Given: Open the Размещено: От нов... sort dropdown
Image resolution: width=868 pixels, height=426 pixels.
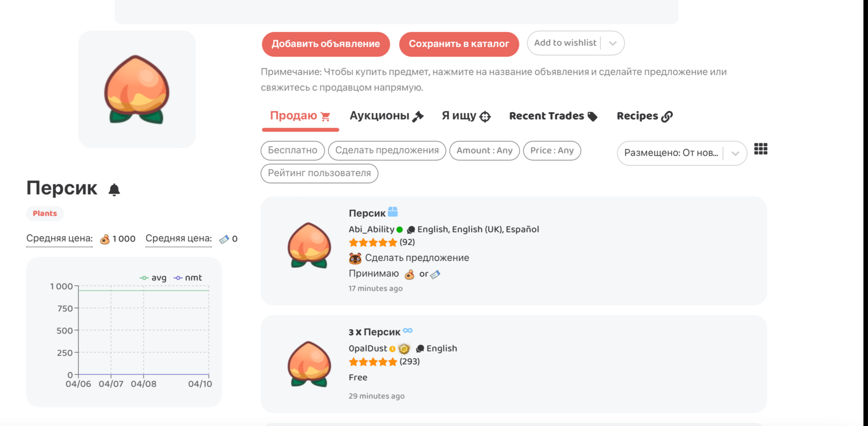Looking at the screenshot, I should pos(682,153).
